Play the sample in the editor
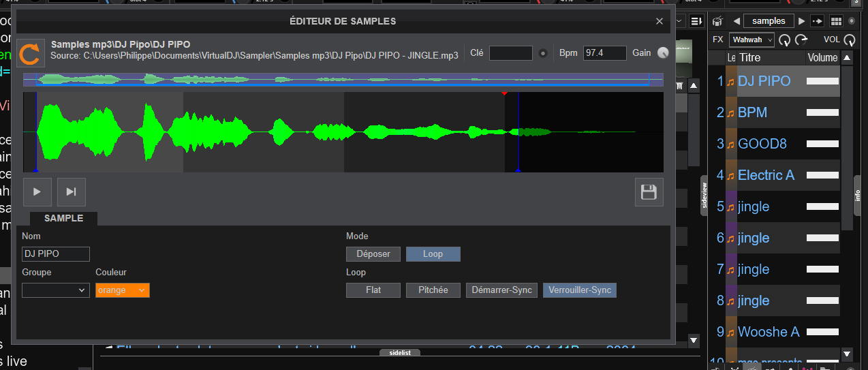The image size is (868, 370). [x=37, y=191]
